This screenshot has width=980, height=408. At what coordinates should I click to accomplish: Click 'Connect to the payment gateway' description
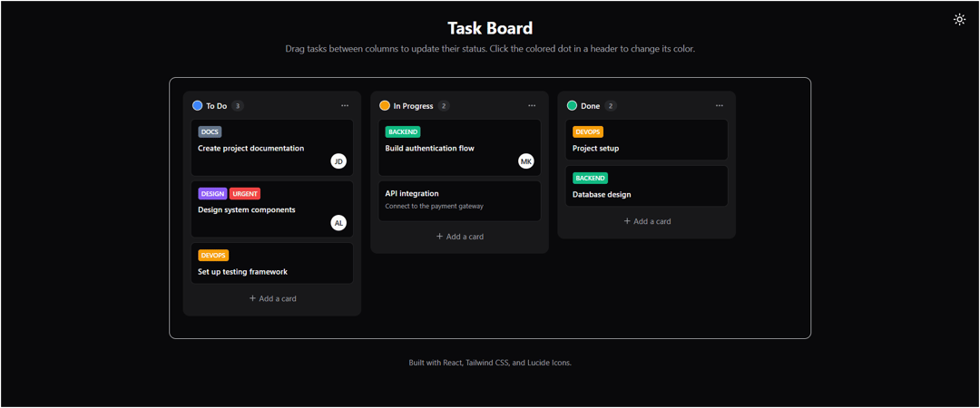(x=435, y=206)
